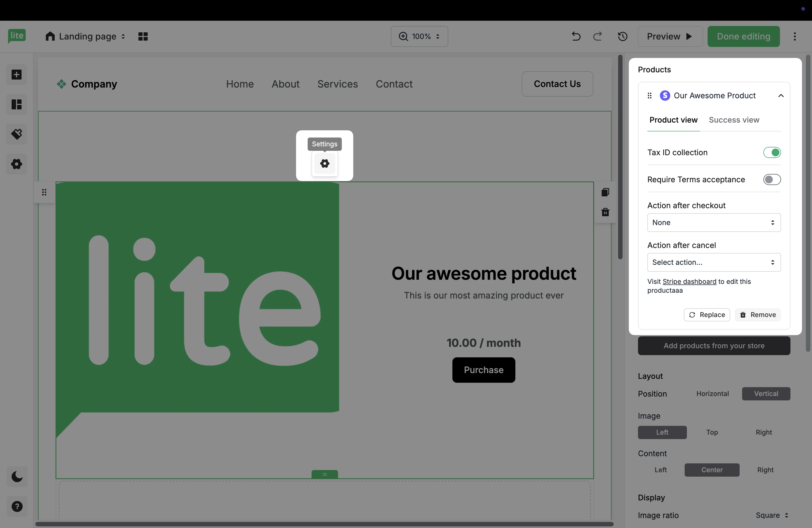812x528 pixels.
Task: Set Position to Horizontal
Action: (712, 394)
